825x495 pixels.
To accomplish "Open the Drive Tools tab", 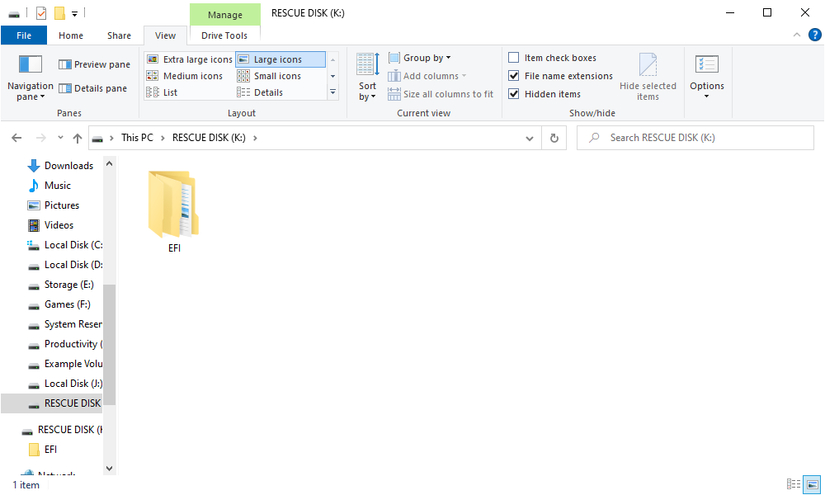I will coord(224,35).
